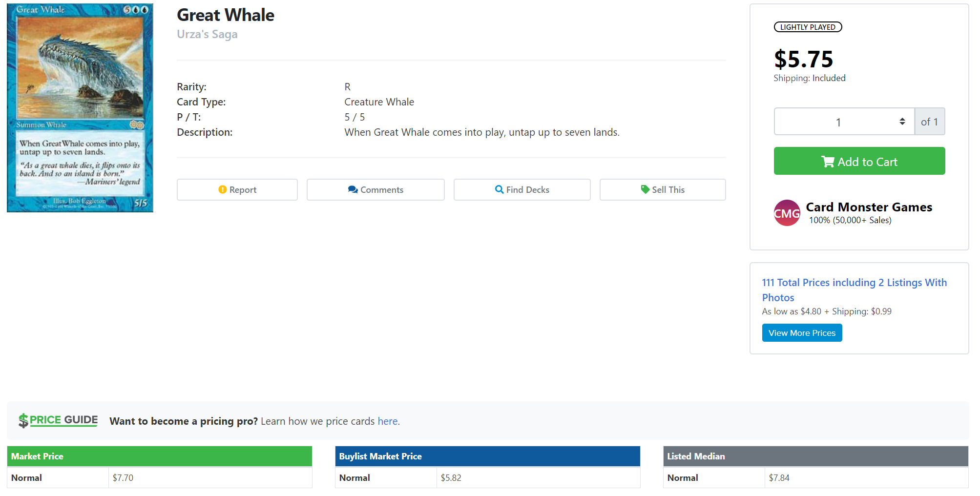This screenshot has width=980, height=496.
Task: Click the CMG seller logo
Action: click(787, 213)
